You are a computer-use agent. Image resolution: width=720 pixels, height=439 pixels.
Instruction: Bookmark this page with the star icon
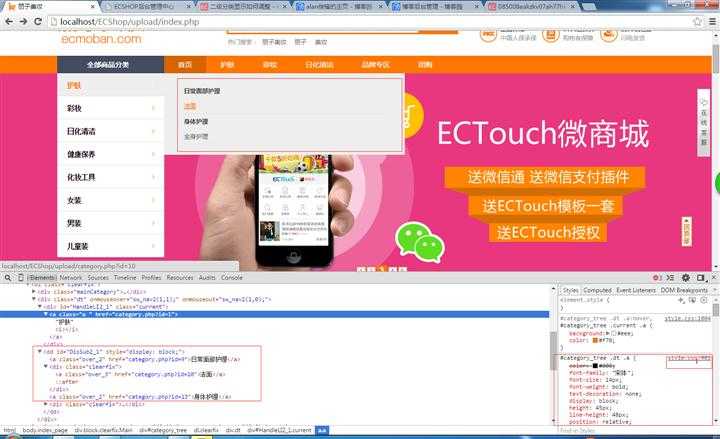click(698, 22)
